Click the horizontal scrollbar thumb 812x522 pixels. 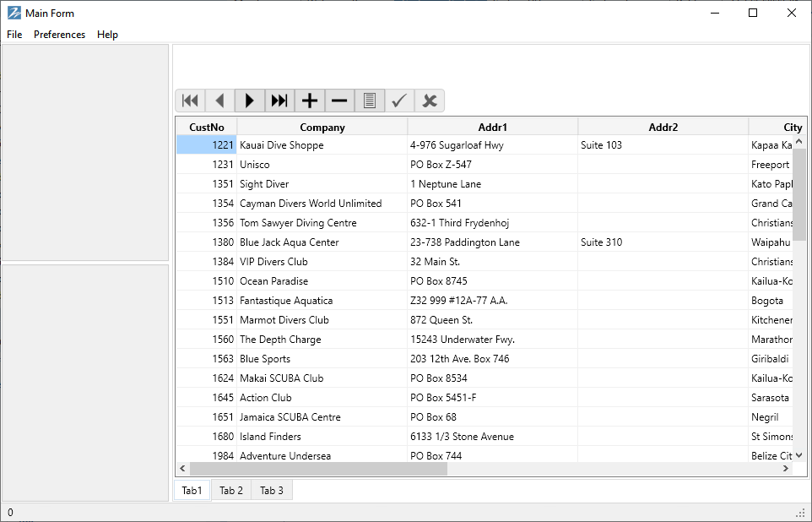[318, 469]
